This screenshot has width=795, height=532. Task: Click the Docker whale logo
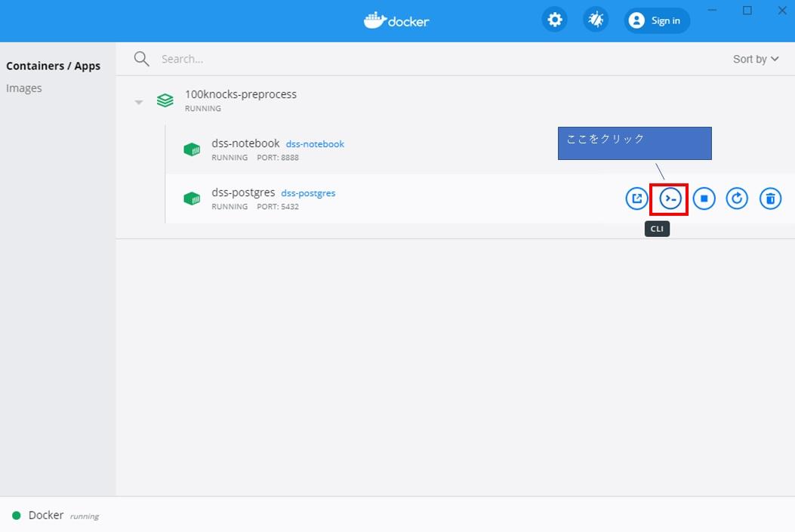pyautogui.click(x=396, y=20)
